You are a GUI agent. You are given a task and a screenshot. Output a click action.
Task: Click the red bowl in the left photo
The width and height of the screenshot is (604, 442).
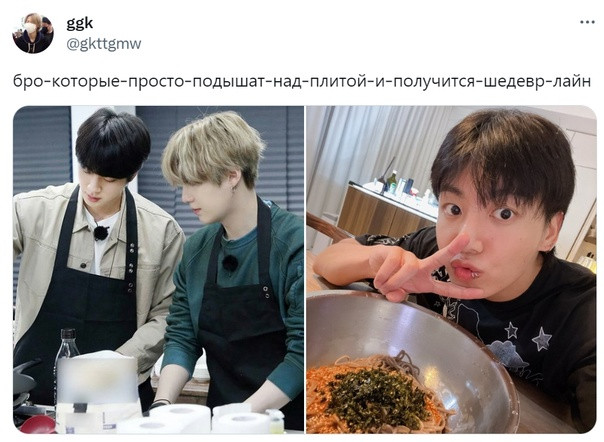point(37,424)
